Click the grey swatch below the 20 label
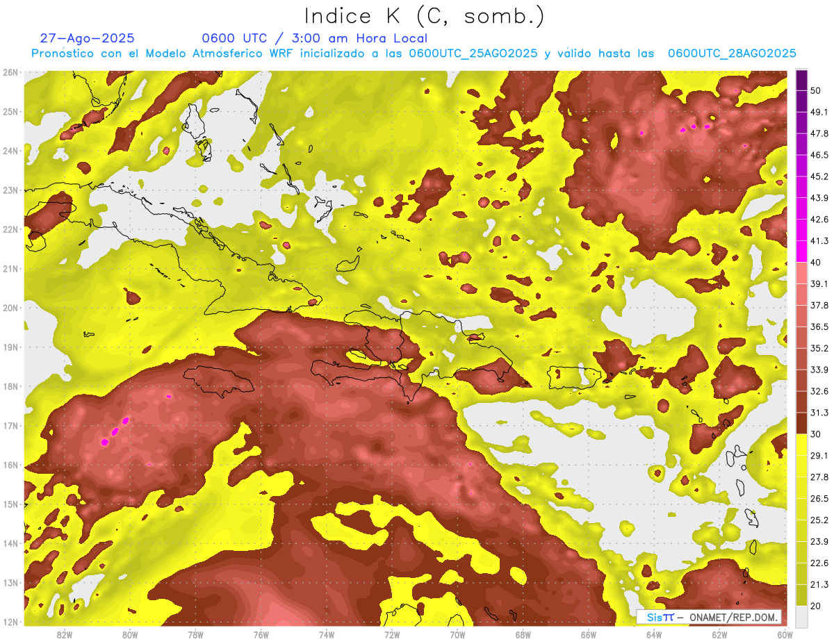Image resolution: width=834 pixels, height=644 pixels. click(x=801, y=617)
